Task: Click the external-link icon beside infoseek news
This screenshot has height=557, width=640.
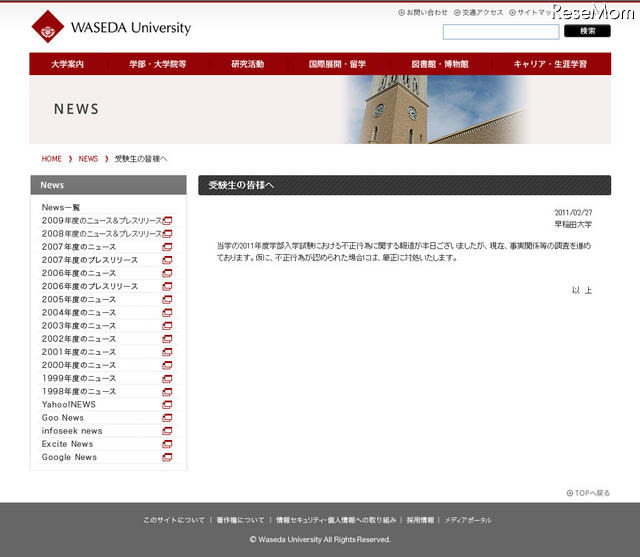Action: [167, 431]
